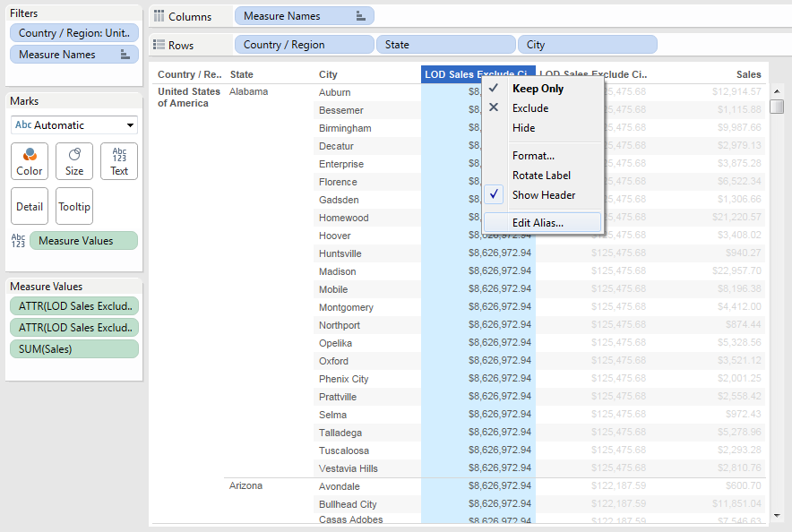Viewport: 792px width, 532px height.
Task: Click the Rows shelf icon
Action: click(159, 44)
